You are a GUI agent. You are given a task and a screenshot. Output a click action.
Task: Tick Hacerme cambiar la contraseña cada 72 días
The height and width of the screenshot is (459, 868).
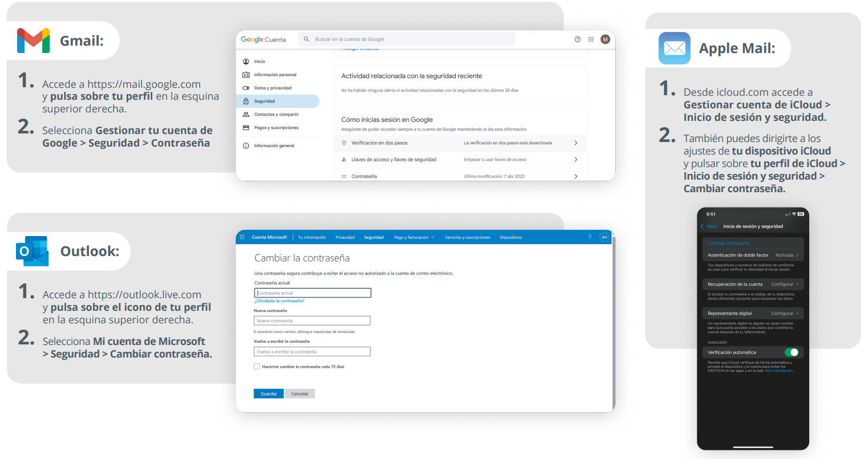coord(257,367)
